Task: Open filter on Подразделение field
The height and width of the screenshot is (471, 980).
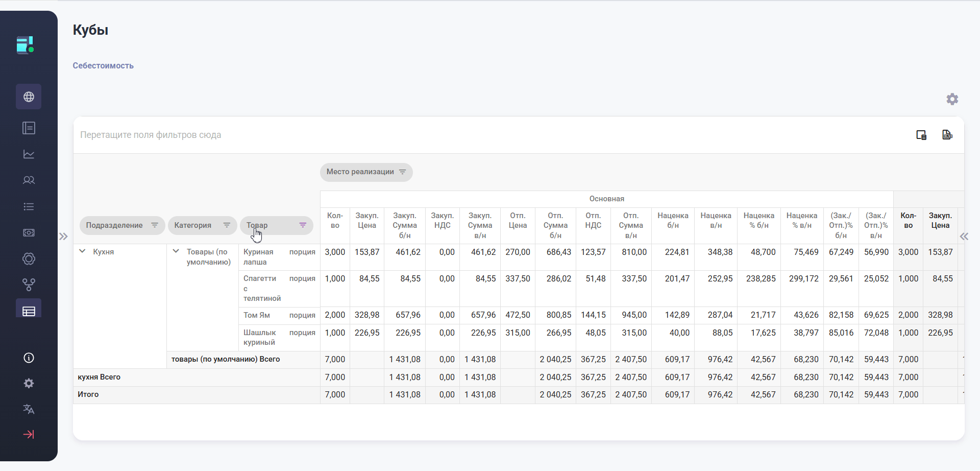Action: pos(154,225)
